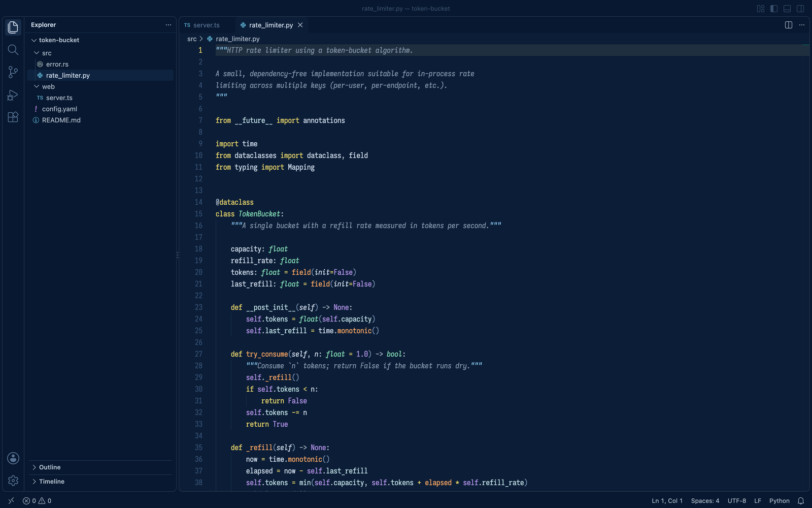Open the Accounts icon in activity bar
This screenshot has height=508, width=812.
point(13,458)
